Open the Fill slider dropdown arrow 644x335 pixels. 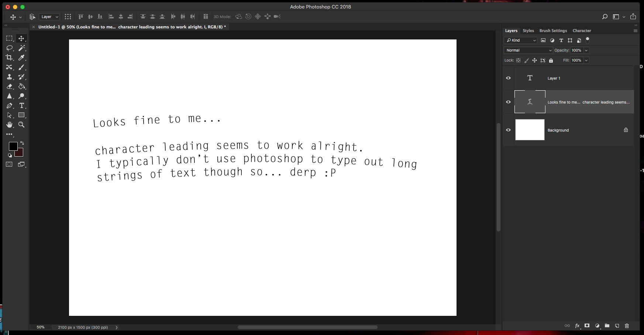point(586,60)
